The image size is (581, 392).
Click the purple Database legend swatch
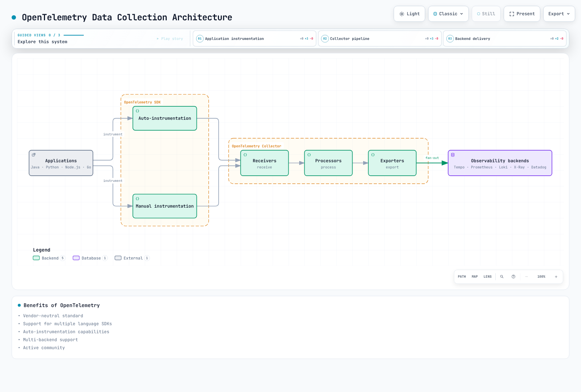click(76, 258)
